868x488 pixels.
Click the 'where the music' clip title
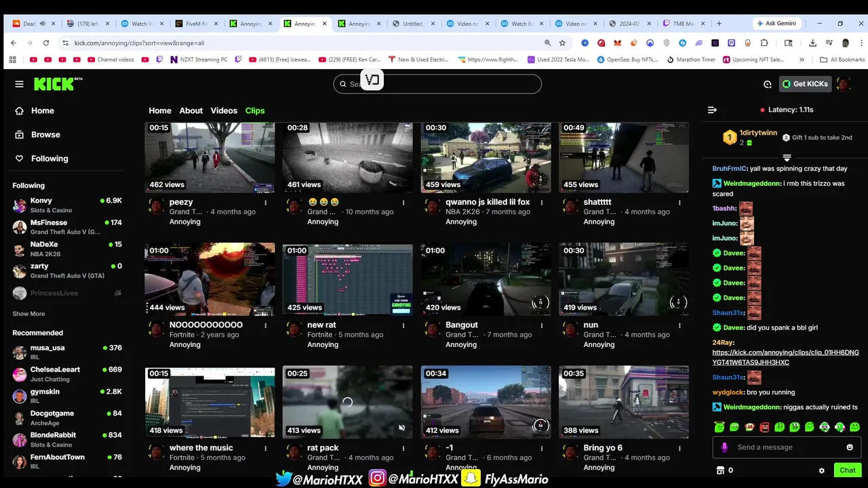click(201, 448)
